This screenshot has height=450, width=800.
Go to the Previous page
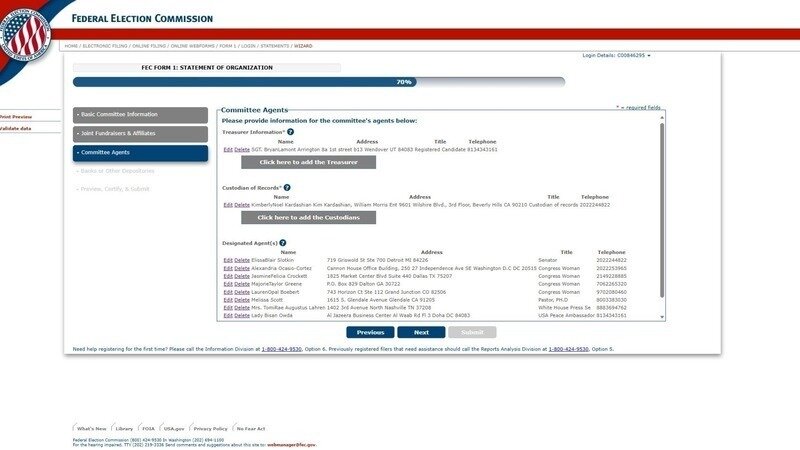(370, 332)
